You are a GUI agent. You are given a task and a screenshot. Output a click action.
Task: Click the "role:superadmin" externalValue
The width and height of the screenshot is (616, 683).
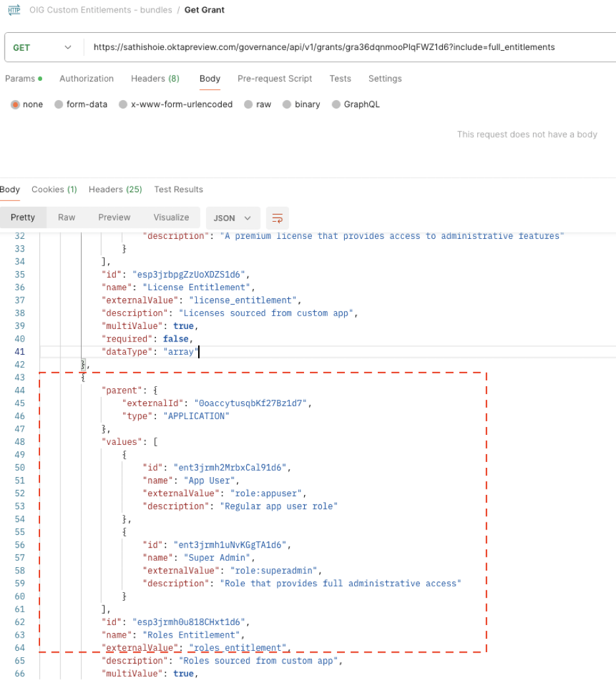(274, 571)
